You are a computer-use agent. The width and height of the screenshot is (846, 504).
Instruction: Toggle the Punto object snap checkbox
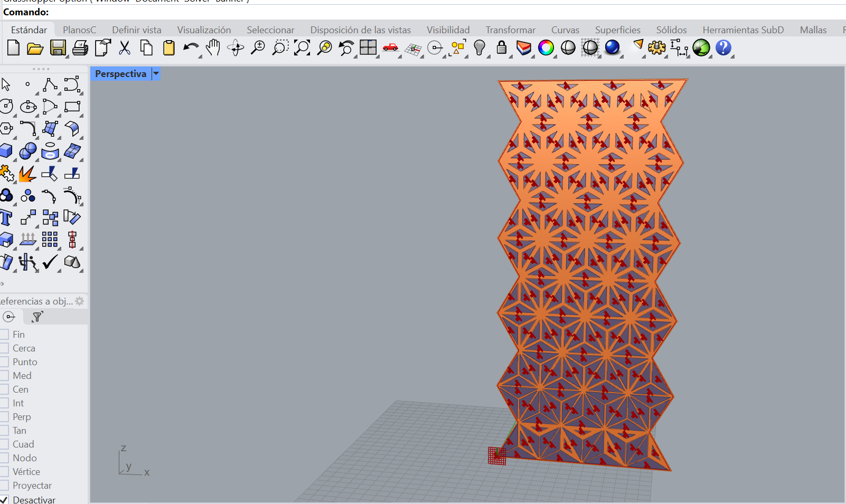pyautogui.click(x=4, y=362)
